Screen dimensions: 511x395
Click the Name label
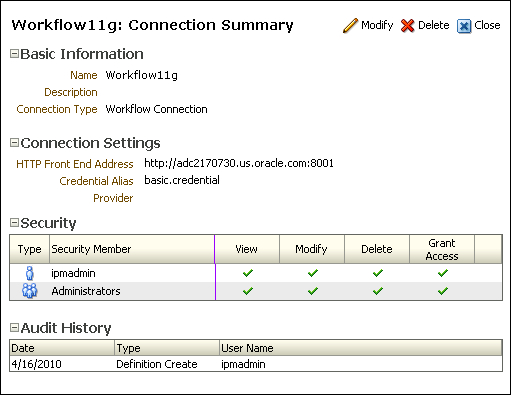click(x=84, y=75)
